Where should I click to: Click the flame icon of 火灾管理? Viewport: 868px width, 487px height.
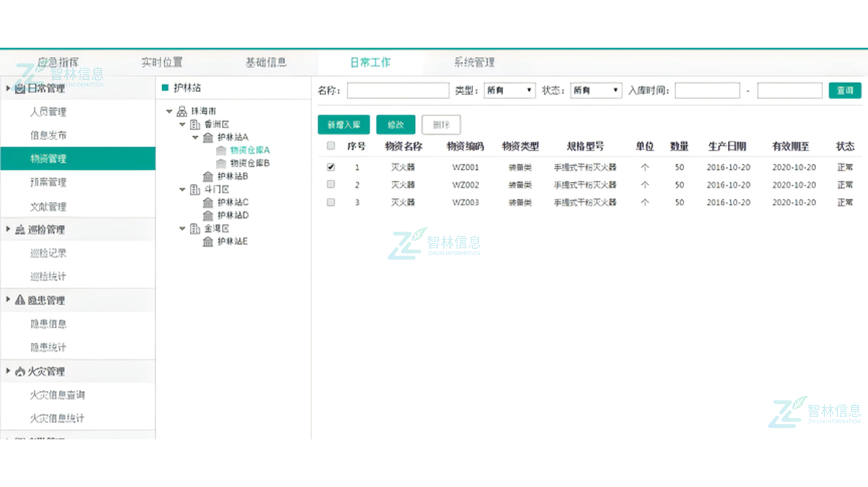pyautogui.click(x=20, y=372)
